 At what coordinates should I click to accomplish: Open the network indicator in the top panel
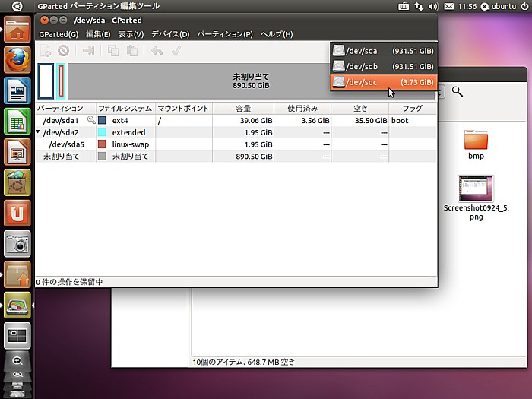[419, 6]
